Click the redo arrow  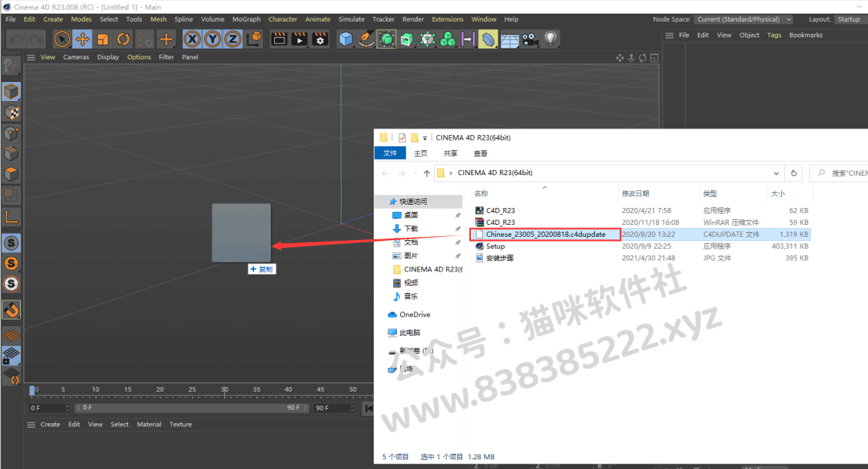pos(36,39)
